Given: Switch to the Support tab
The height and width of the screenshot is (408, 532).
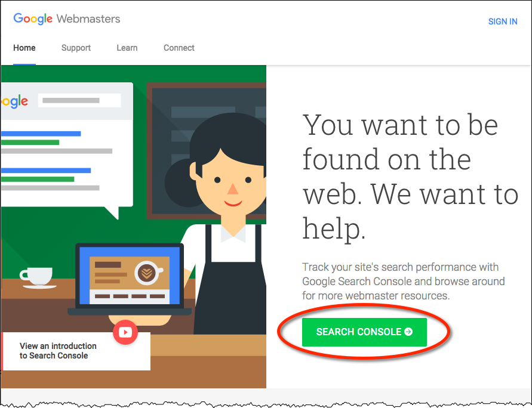Looking at the screenshot, I should (76, 48).
